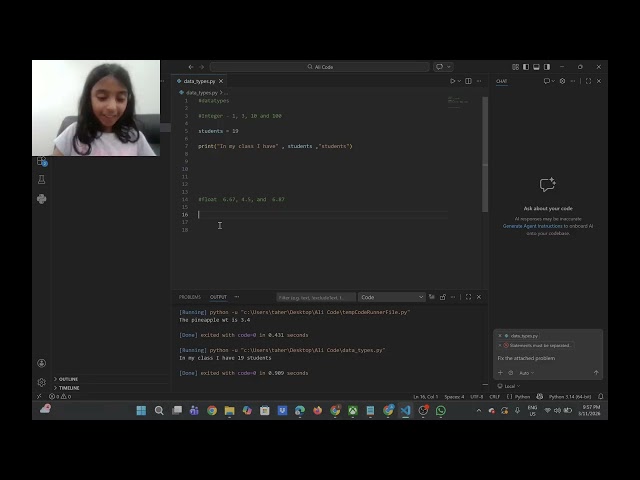The width and height of the screenshot is (640, 480).
Task: Open the chat tools configure icon
Action: click(x=511, y=373)
